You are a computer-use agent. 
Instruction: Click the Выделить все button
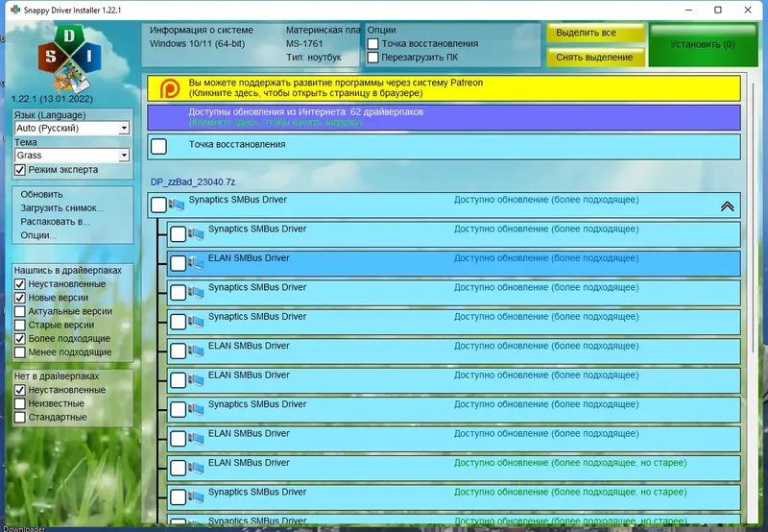coord(595,34)
